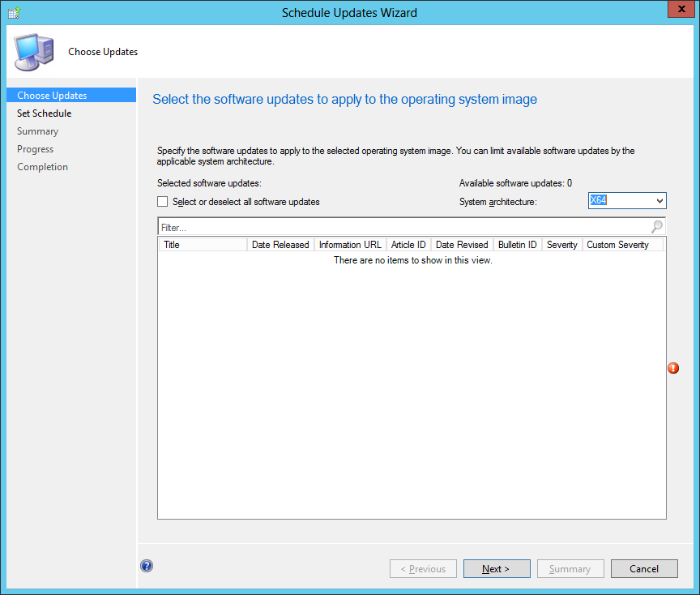Select Completion step in left pane
The height and width of the screenshot is (595, 700).
42,167
